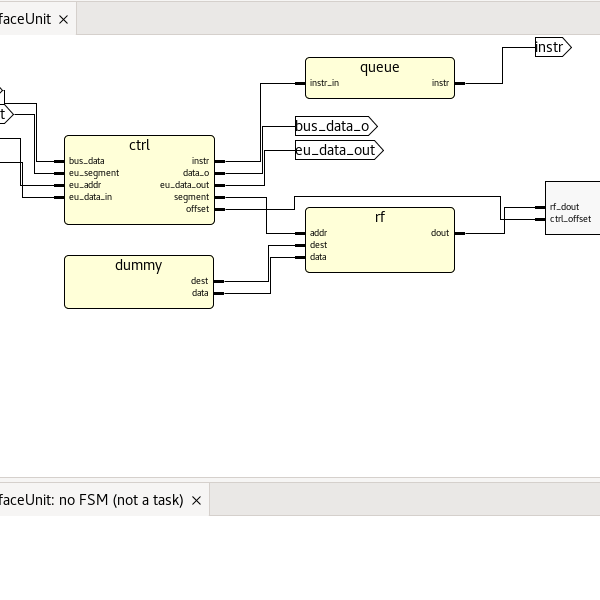Click the eu_data_out output port symbol
600x600 pixels.
(338, 150)
